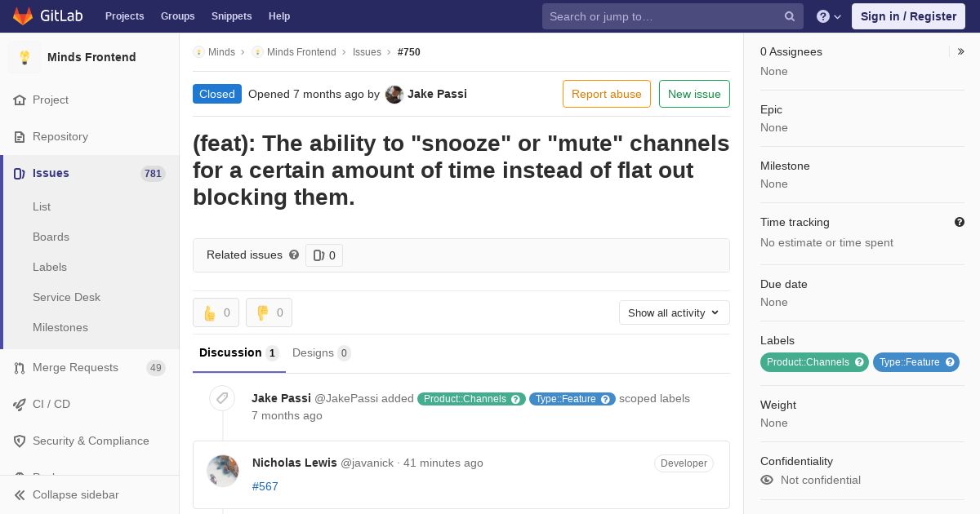Give a thumbs up reaction

click(216, 312)
